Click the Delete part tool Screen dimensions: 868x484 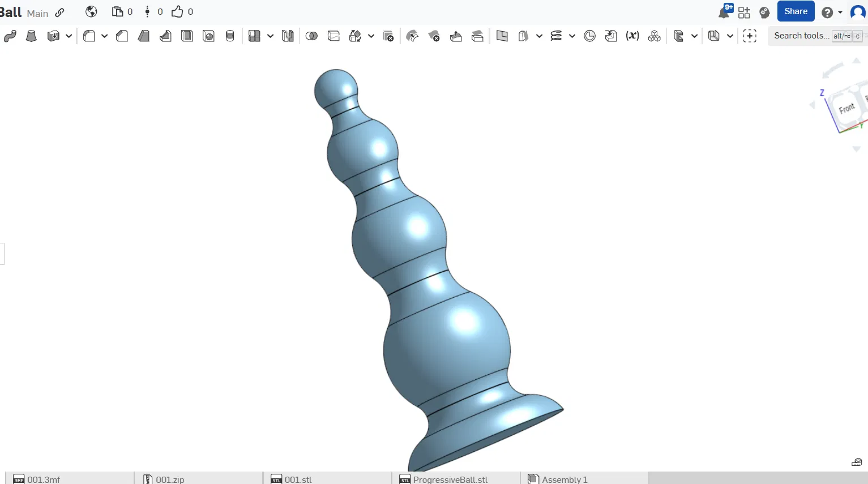(x=388, y=36)
